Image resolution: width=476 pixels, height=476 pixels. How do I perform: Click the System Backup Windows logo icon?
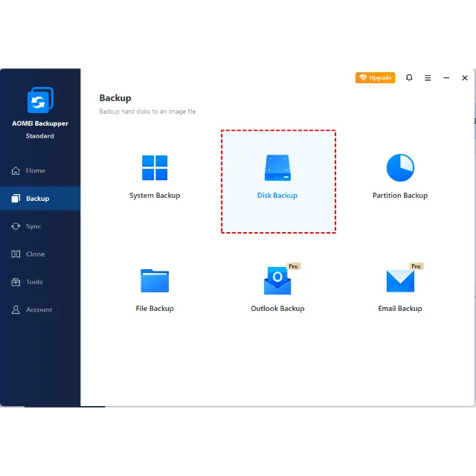(x=155, y=168)
